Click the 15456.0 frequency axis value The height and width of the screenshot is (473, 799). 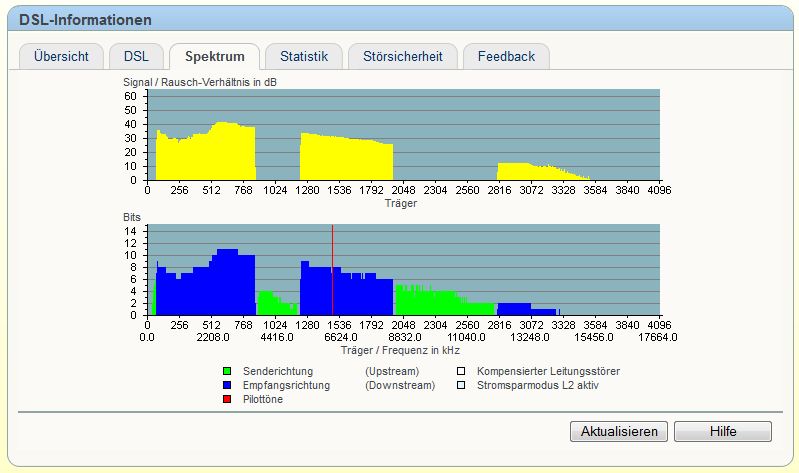(594, 337)
